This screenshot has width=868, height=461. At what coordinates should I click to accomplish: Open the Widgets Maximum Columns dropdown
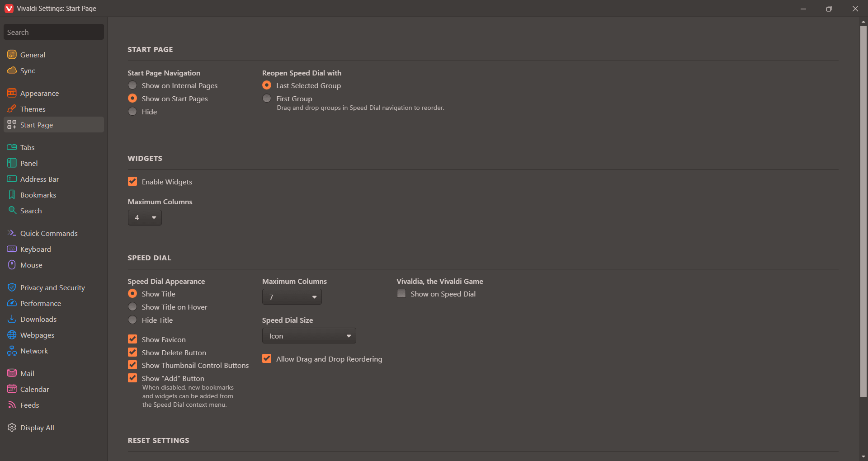tap(145, 218)
